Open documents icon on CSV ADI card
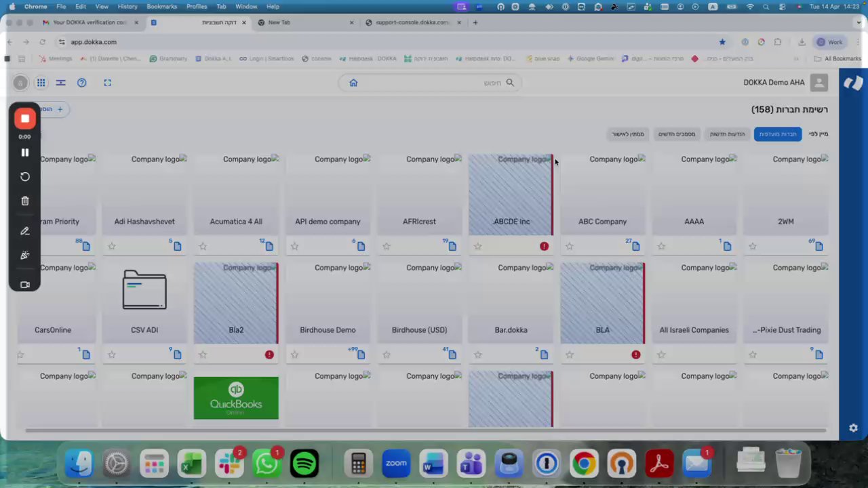 (x=177, y=354)
